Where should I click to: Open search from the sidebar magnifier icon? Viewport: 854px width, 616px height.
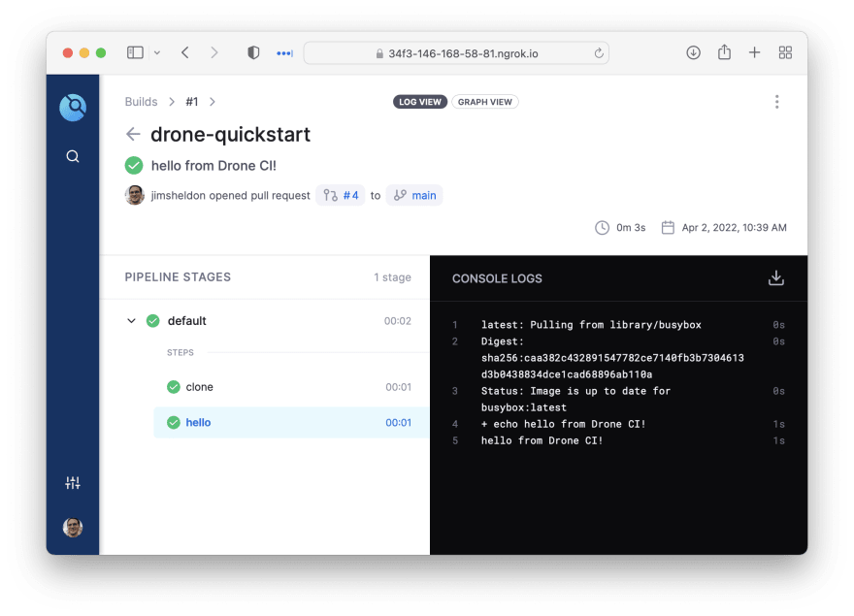pos(73,157)
